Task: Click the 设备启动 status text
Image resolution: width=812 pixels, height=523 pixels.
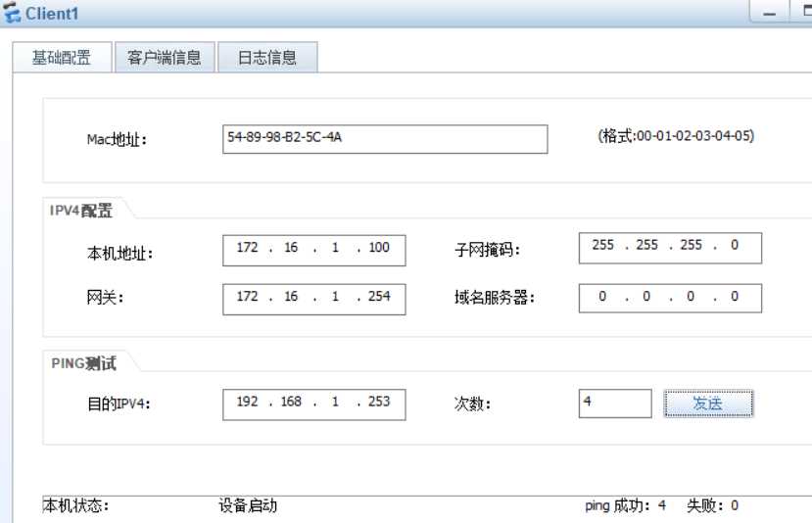Action: 248,505
